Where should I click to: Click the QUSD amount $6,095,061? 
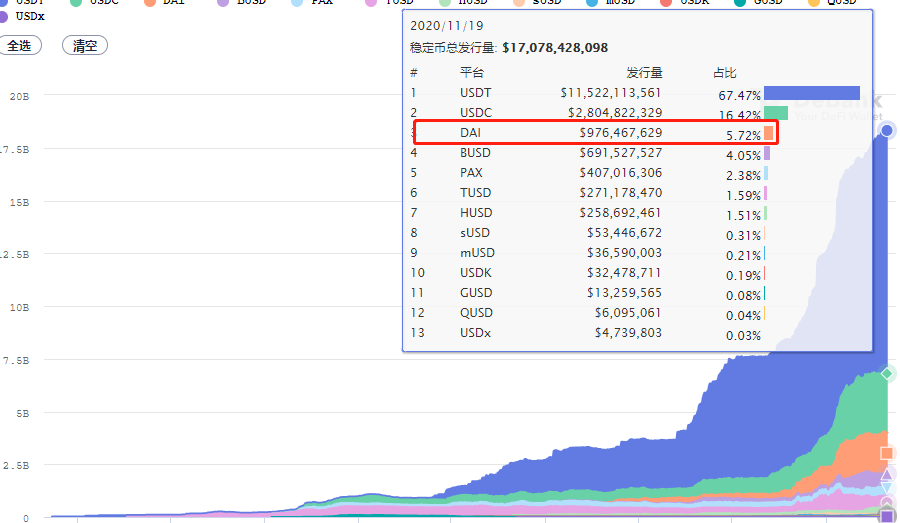click(x=628, y=313)
